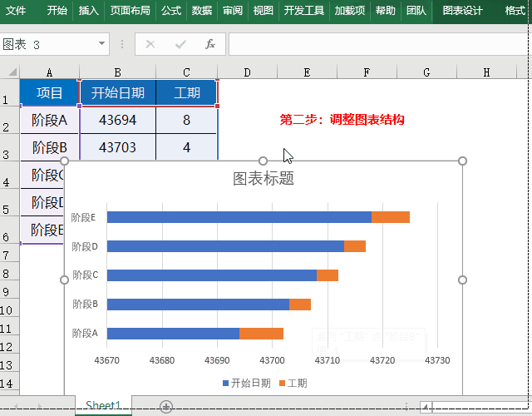
Task: Click the horizontal scrollbar left arrow
Action: tap(426, 407)
